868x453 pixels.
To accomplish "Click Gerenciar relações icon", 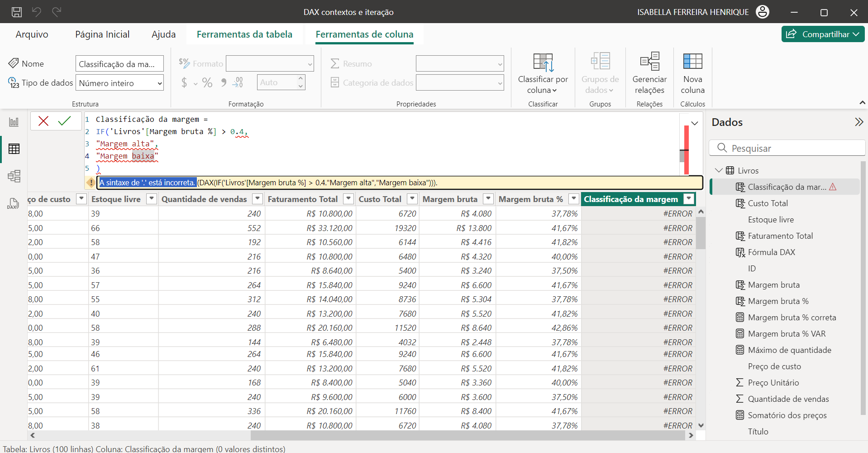I will tap(650, 61).
